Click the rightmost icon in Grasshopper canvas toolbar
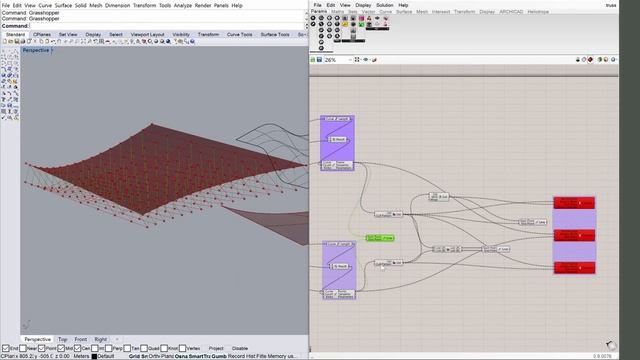This screenshot has height=360, width=640. click(x=613, y=60)
